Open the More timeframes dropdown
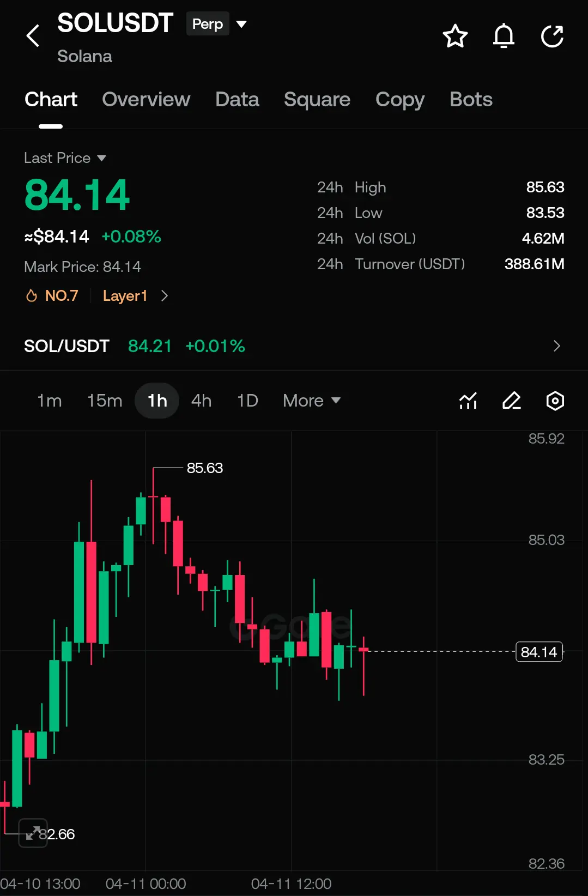Image resolution: width=588 pixels, height=896 pixels. point(312,401)
